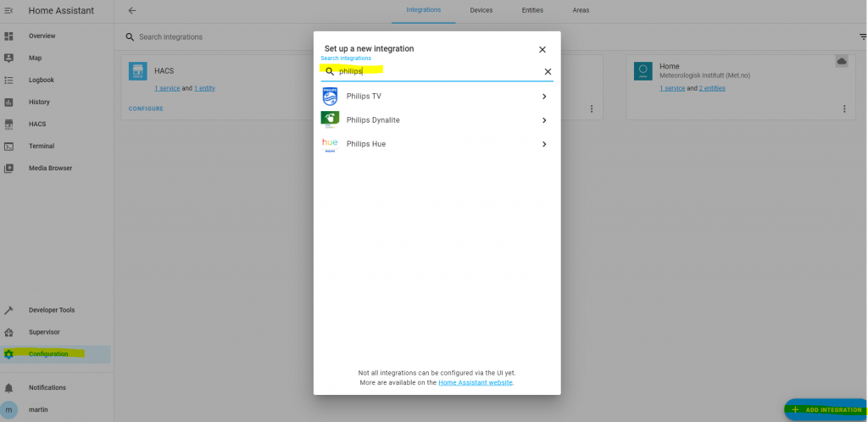Screen dimensions: 868x422
Task: Click the Philips TV logo
Action: [330, 97]
